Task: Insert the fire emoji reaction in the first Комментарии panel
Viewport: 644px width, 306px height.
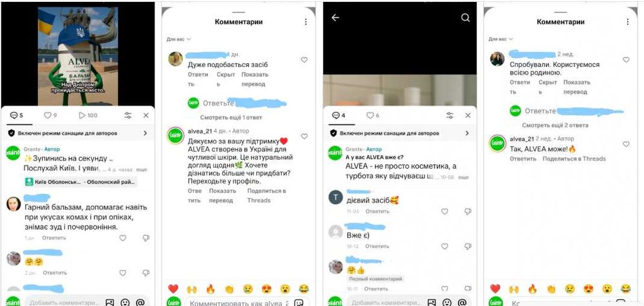Action: [211, 289]
